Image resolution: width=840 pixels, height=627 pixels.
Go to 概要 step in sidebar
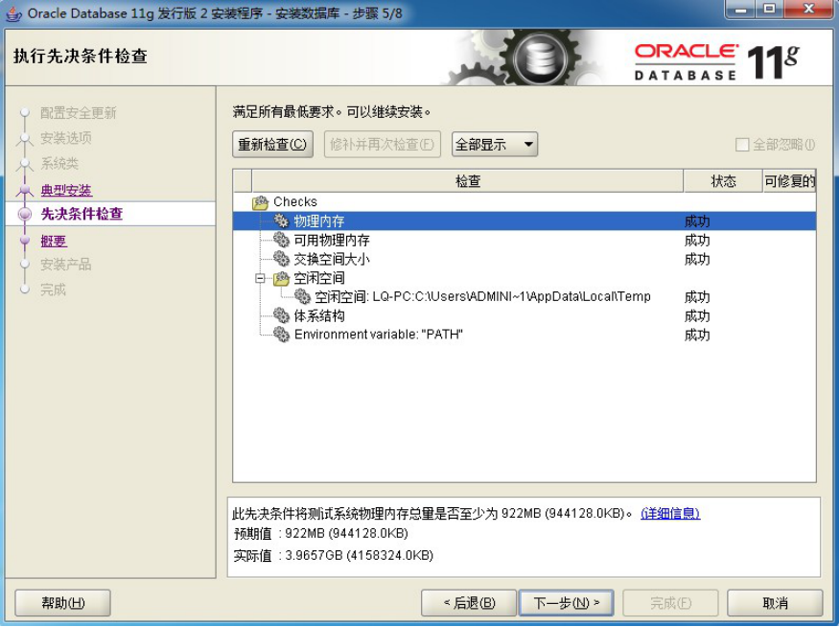tap(54, 242)
